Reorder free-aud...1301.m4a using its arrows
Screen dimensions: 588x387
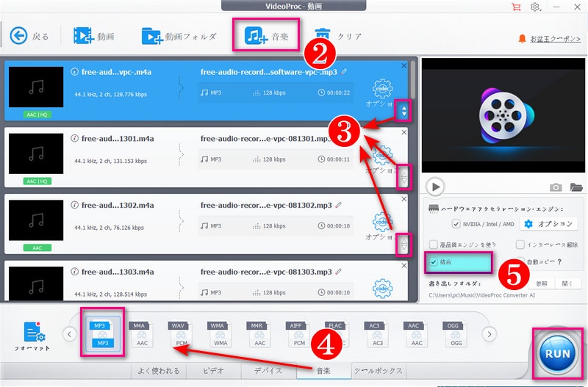pos(404,178)
